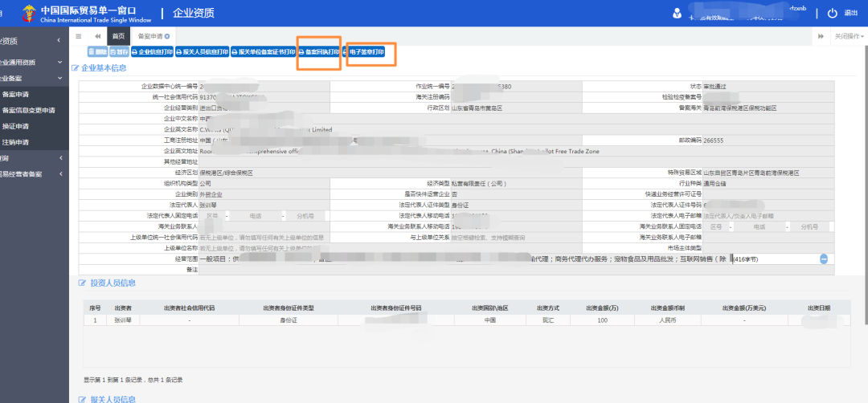Open the 关闭操作 dropdown
This screenshot has width=868, height=403.
coord(849,36)
